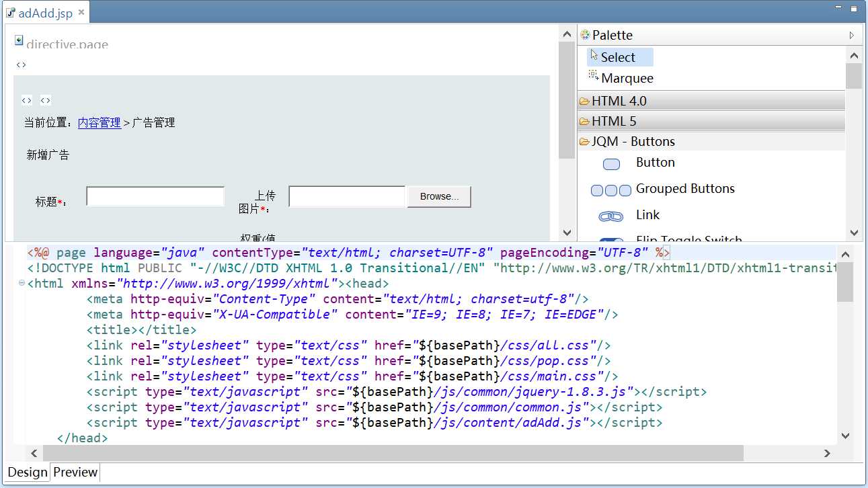The width and height of the screenshot is (868, 488).
Task: Maximize the editor area
Action: [x=854, y=9]
